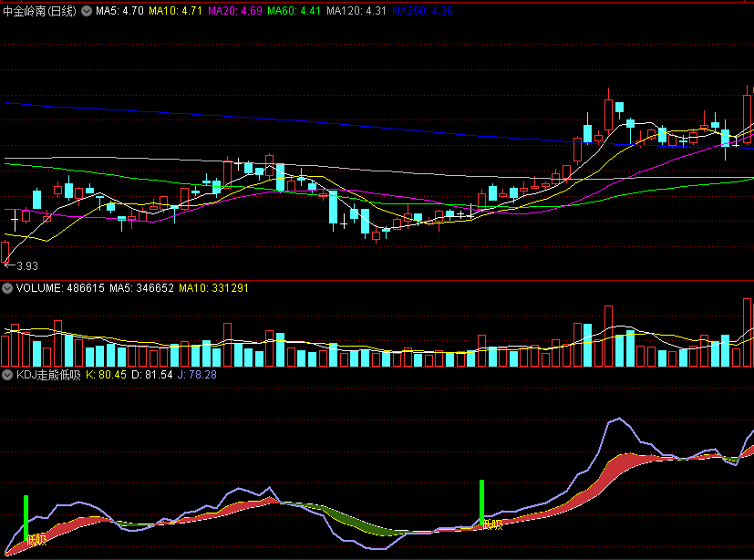Image resolution: width=754 pixels, height=560 pixels.
Task: Select the MA120: 4.31 label
Action: (356, 11)
